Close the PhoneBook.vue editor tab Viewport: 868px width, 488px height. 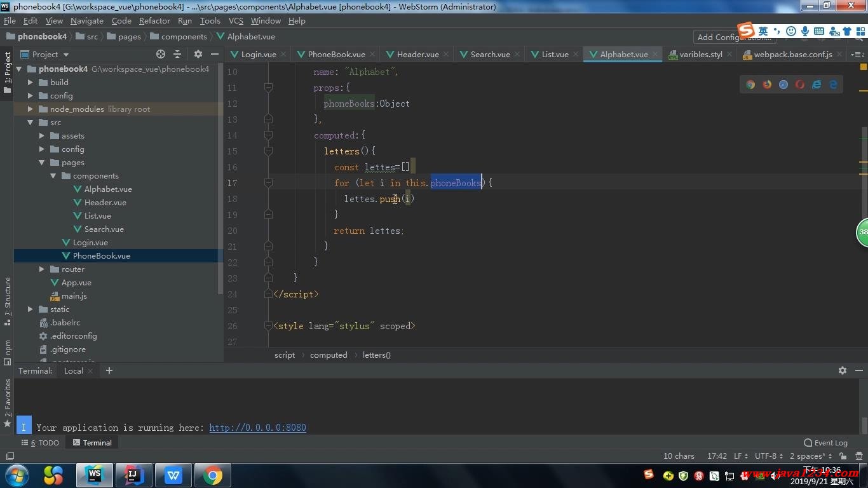point(372,55)
